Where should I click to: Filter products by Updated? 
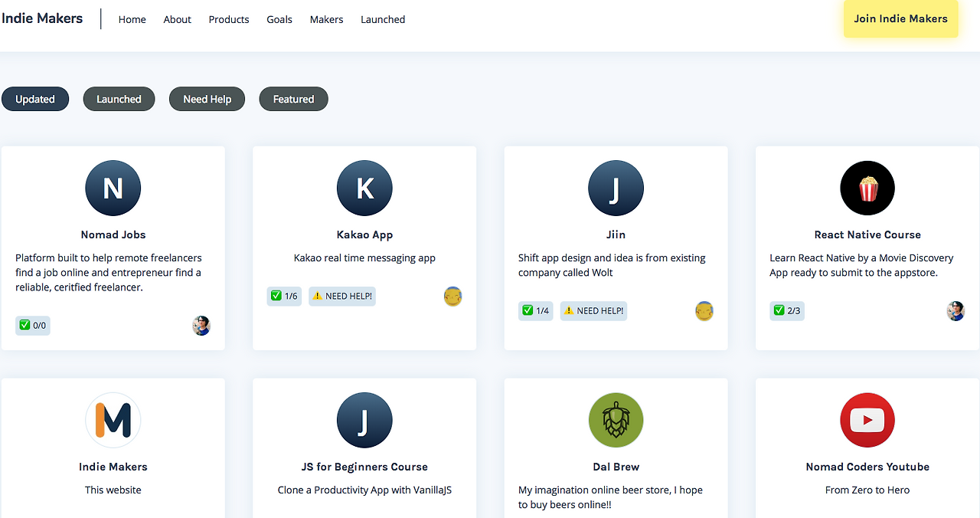pyautogui.click(x=35, y=99)
